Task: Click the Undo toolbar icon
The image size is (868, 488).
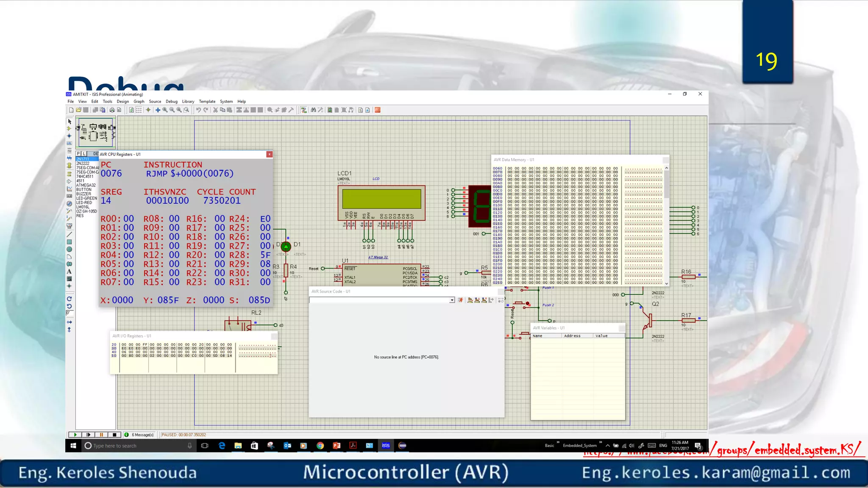Action: (198, 110)
